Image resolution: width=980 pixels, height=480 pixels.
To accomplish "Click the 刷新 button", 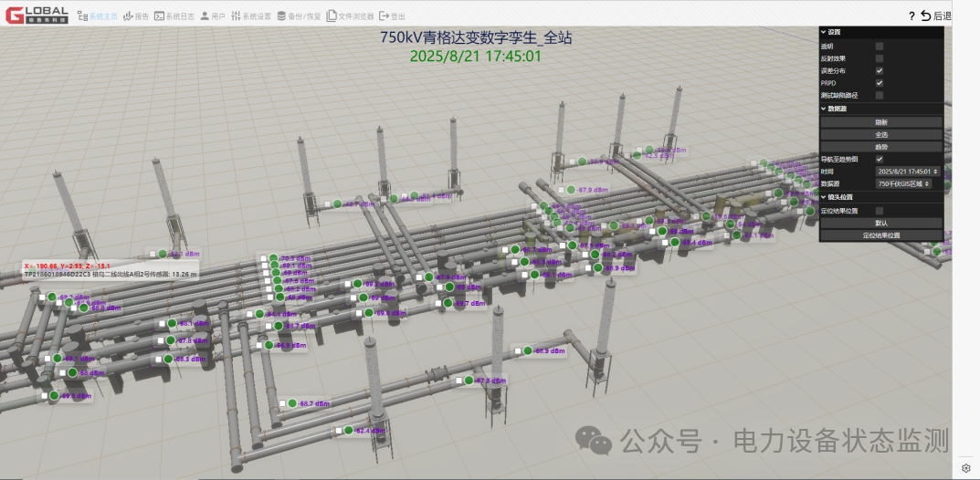I will (x=881, y=122).
